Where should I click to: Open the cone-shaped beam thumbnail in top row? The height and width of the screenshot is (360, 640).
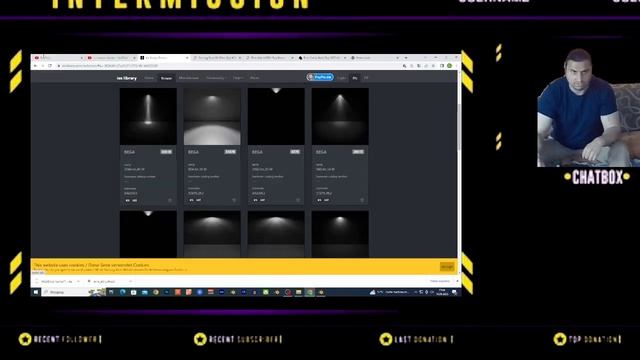340,116
